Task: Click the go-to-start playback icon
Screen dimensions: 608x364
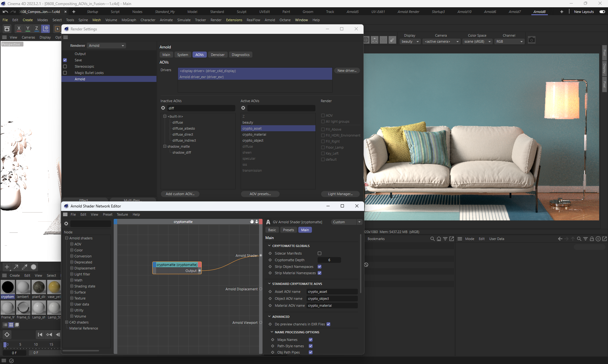Action: (x=40, y=335)
